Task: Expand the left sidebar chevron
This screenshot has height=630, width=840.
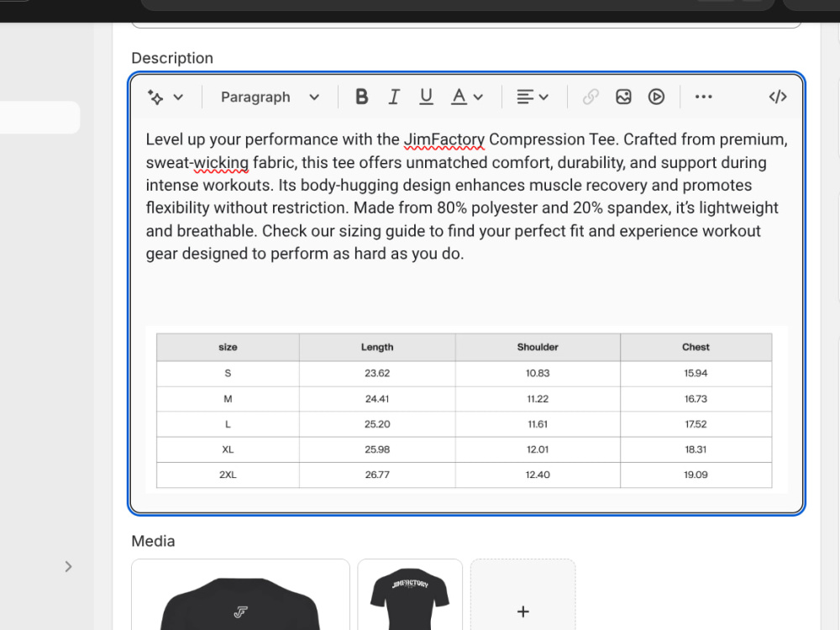Action: tap(68, 567)
